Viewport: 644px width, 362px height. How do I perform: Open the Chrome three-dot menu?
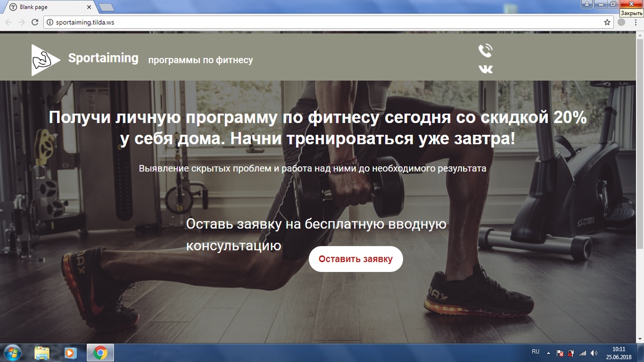[635, 22]
